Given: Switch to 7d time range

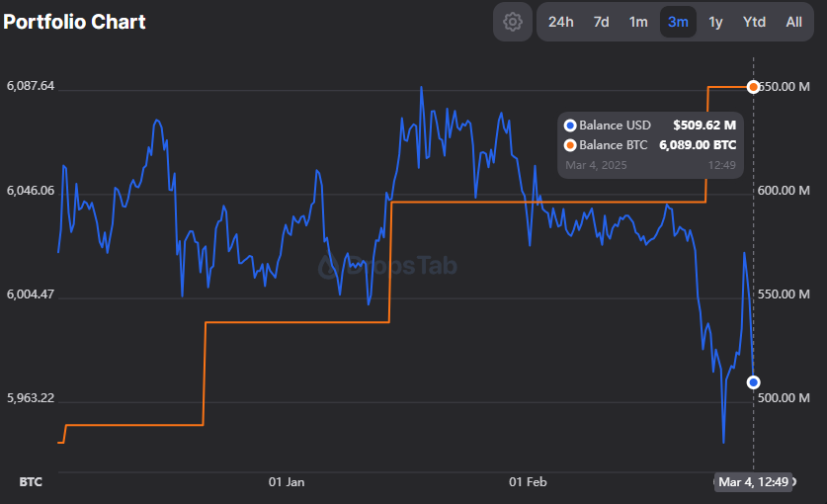Looking at the screenshot, I should pos(601,22).
